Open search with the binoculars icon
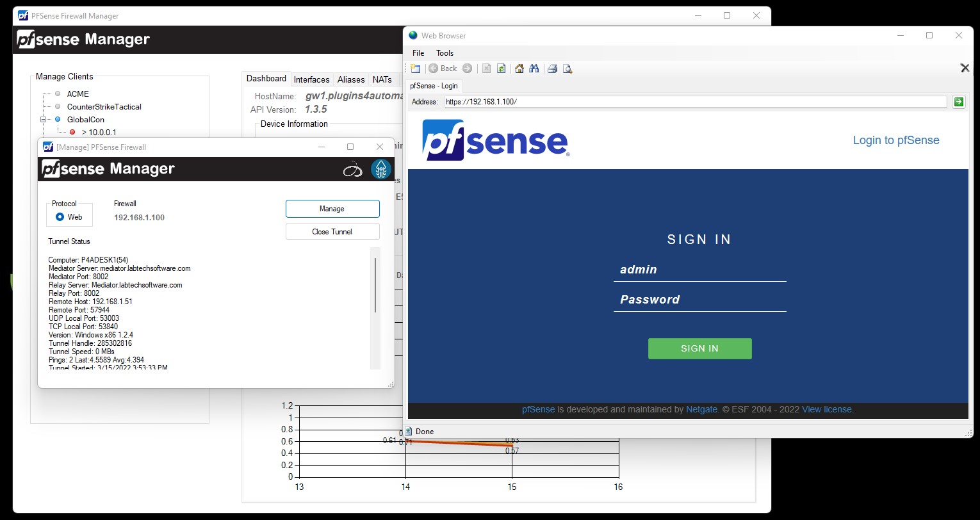Image resolution: width=980 pixels, height=520 pixels. [534, 69]
